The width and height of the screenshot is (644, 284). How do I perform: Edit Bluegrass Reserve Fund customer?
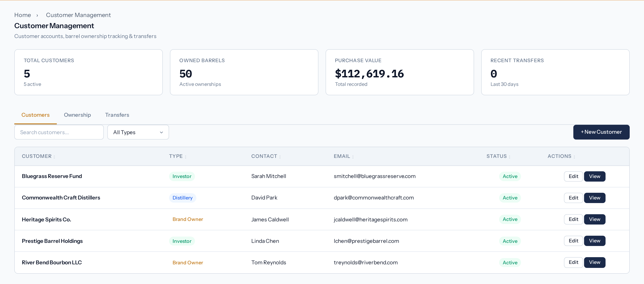[x=573, y=176]
